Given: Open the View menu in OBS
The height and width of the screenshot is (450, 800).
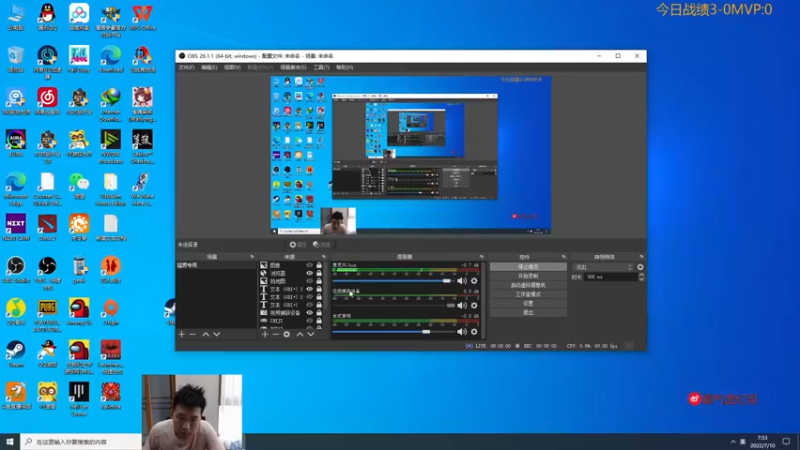Looking at the screenshot, I should [232, 67].
